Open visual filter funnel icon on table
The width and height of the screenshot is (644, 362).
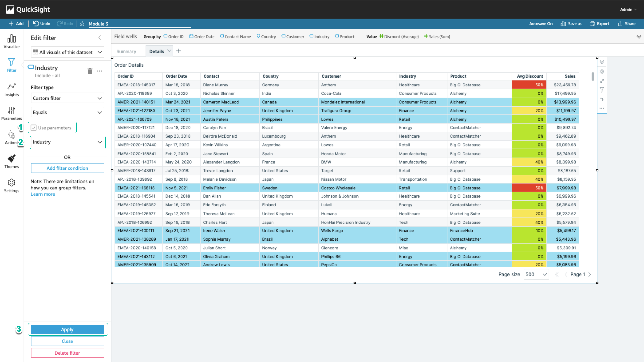click(602, 90)
